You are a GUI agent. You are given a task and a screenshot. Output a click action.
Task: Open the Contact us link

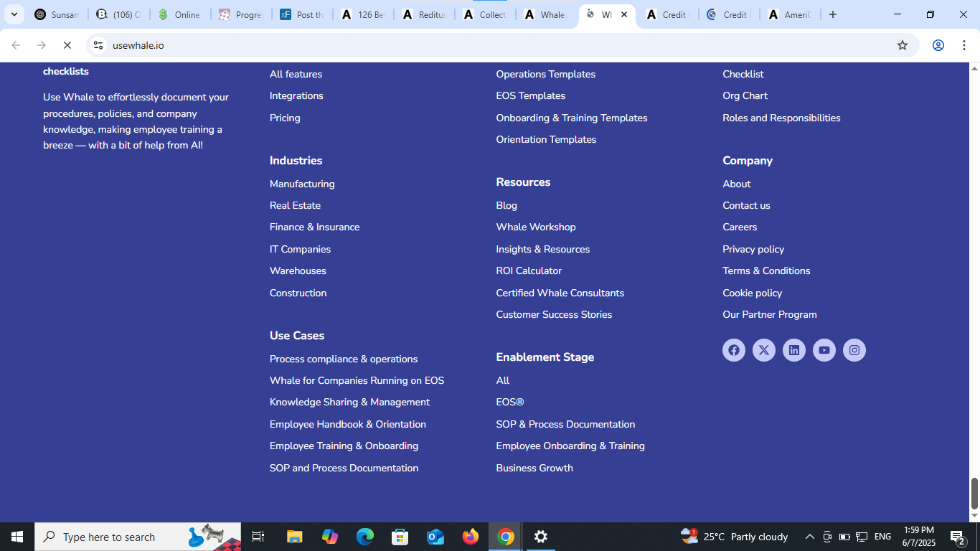pyautogui.click(x=746, y=205)
